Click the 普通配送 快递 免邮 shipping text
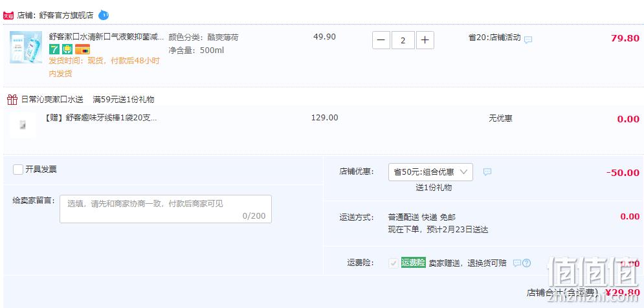 [422, 217]
